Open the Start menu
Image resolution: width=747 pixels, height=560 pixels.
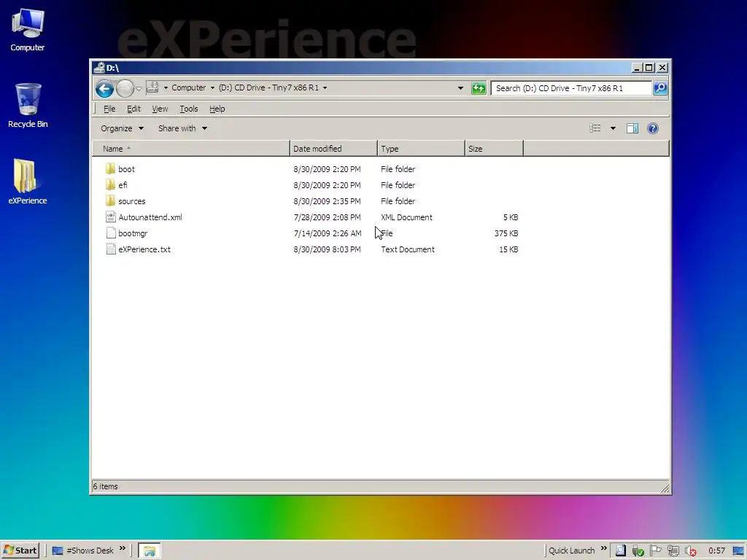pyautogui.click(x=20, y=550)
